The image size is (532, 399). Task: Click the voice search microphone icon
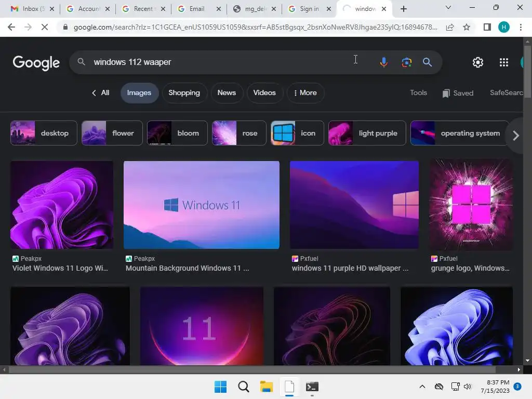tap(384, 62)
